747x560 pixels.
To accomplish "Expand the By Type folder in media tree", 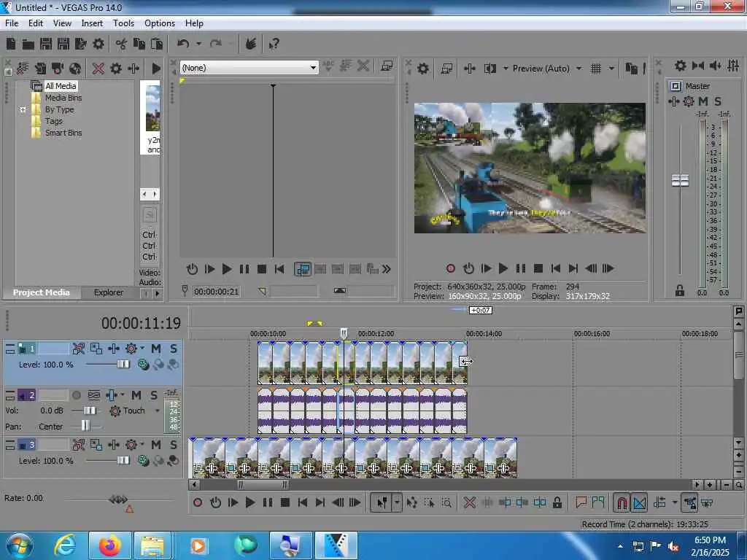I will point(23,109).
